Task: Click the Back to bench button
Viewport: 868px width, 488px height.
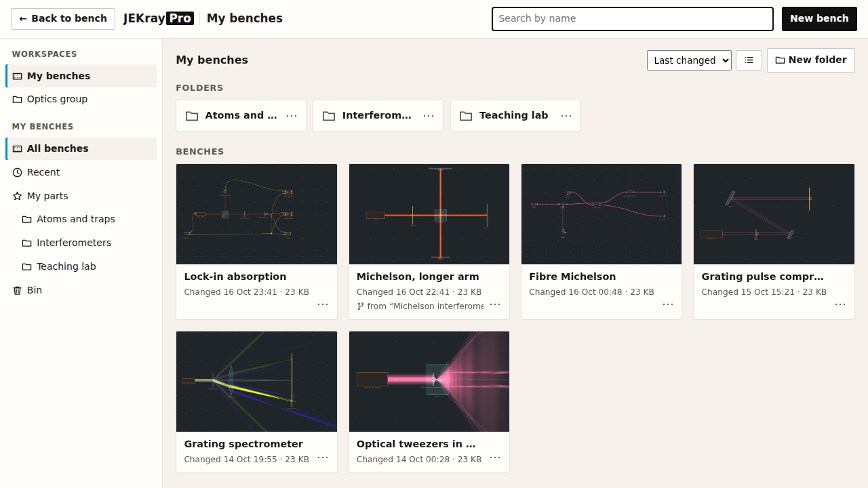Action: pyautogui.click(x=63, y=19)
